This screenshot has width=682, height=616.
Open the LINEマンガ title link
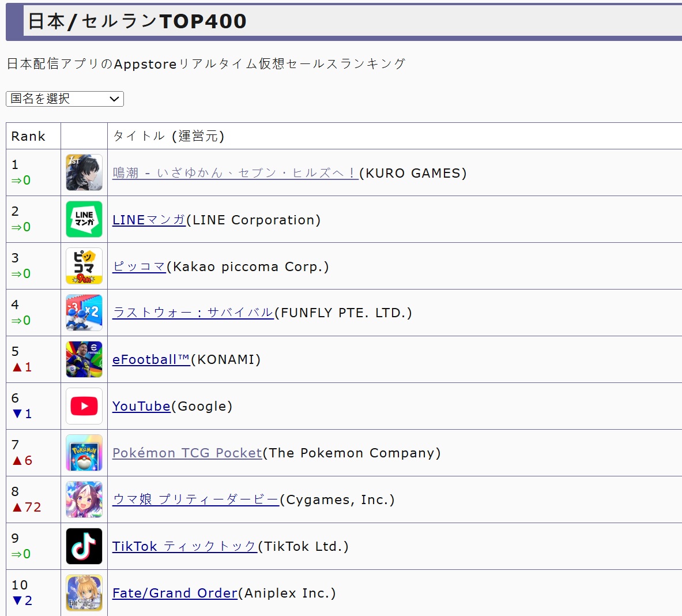coord(149,220)
